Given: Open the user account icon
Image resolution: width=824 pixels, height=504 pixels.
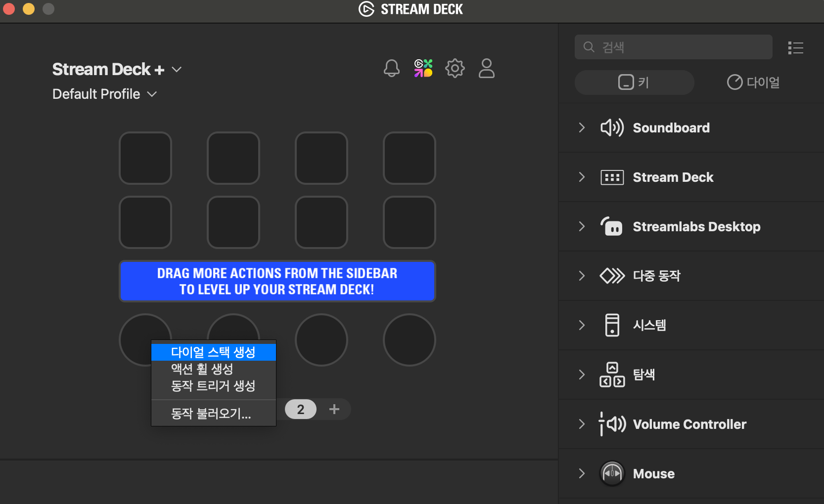Looking at the screenshot, I should click(x=487, y=68).
